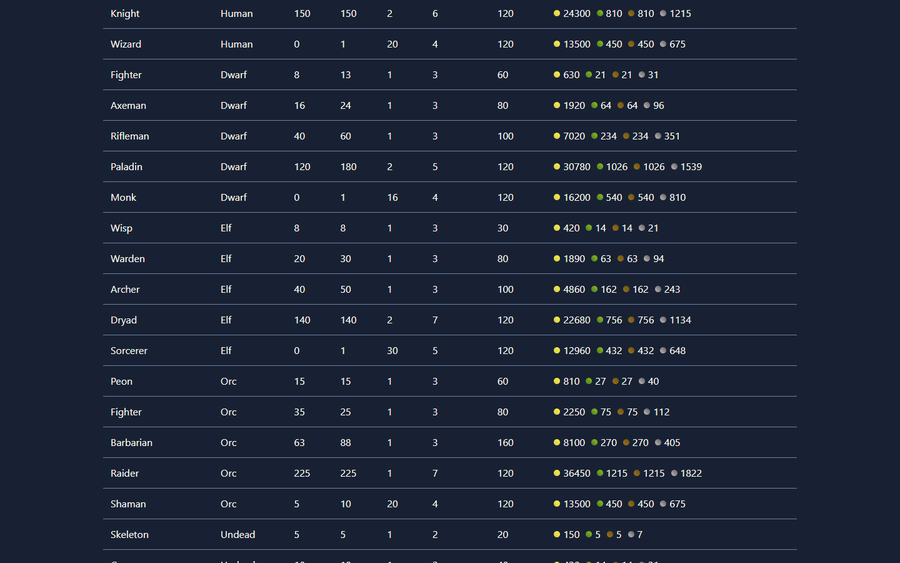Click the Dwarf race label for Monk
900x563 pixels.
[x=234, y=197]
